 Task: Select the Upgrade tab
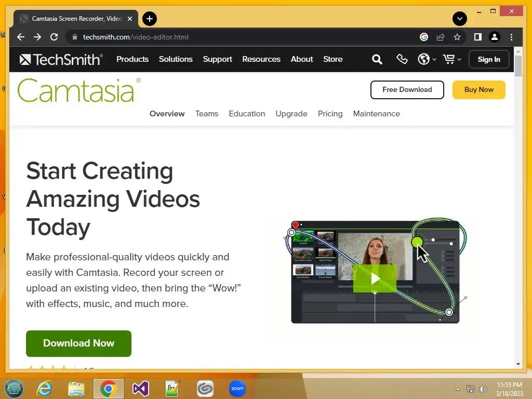[x=291, y=114]
